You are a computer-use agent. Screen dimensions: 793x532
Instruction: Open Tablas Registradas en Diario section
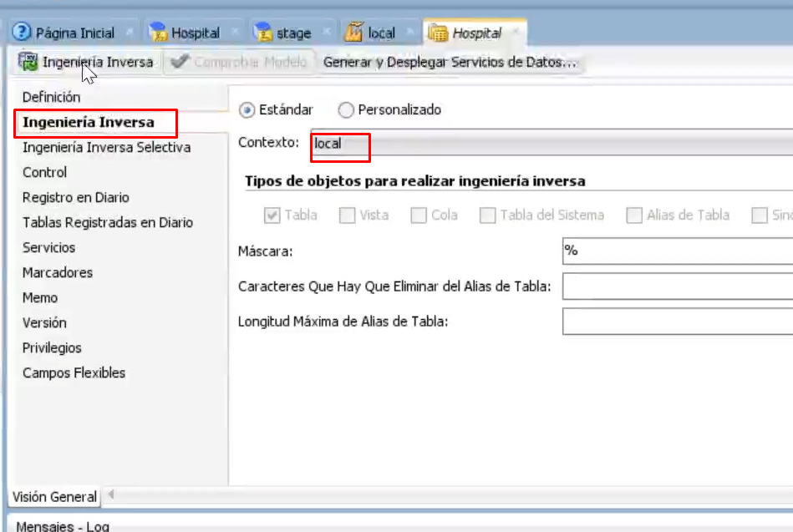(108, 222)
